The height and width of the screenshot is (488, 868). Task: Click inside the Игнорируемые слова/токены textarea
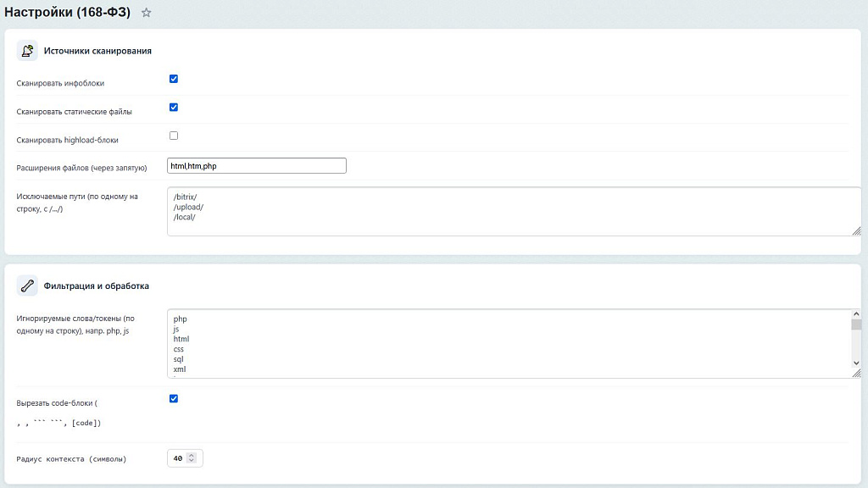tap(509, 343)
